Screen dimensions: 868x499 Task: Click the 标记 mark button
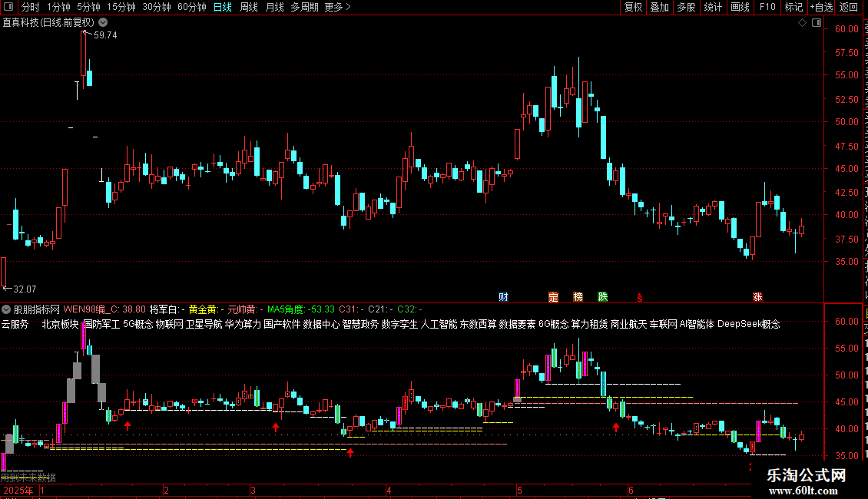793,7
